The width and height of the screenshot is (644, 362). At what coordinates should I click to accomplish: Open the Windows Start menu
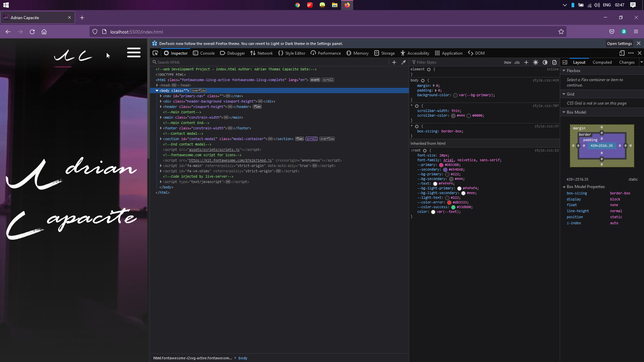[6, 5]
